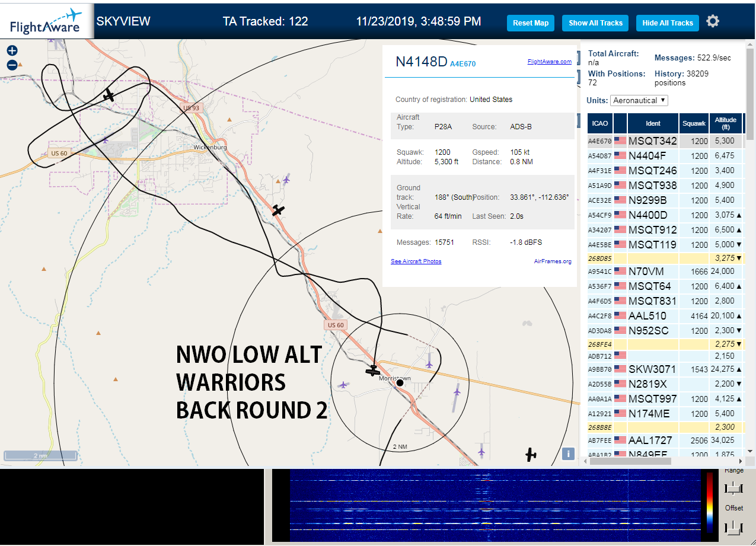Select the N174ME table row

[665, 414]
